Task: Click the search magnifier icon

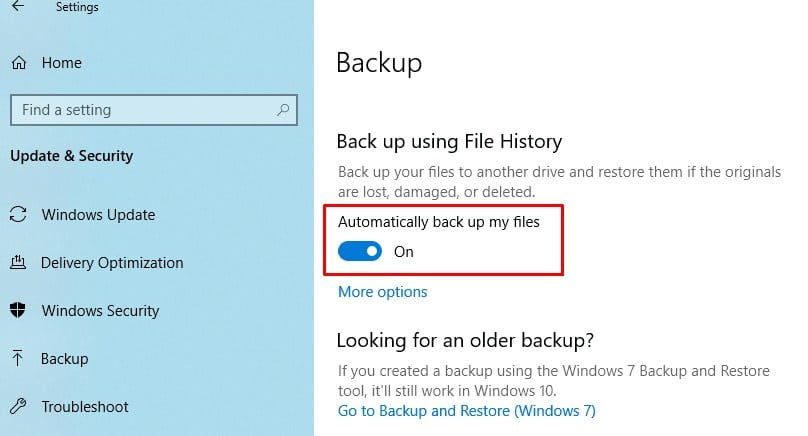Action: (283, 109)
